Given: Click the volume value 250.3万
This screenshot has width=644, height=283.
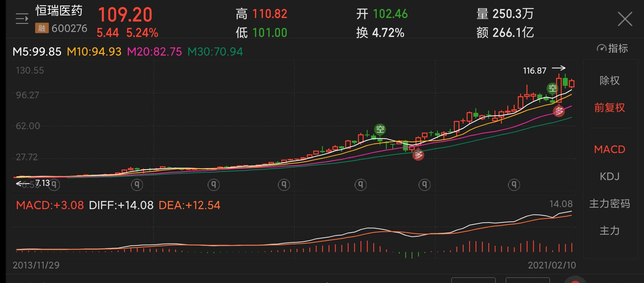Looking at the screenshot, I should (x=513, y=14).
